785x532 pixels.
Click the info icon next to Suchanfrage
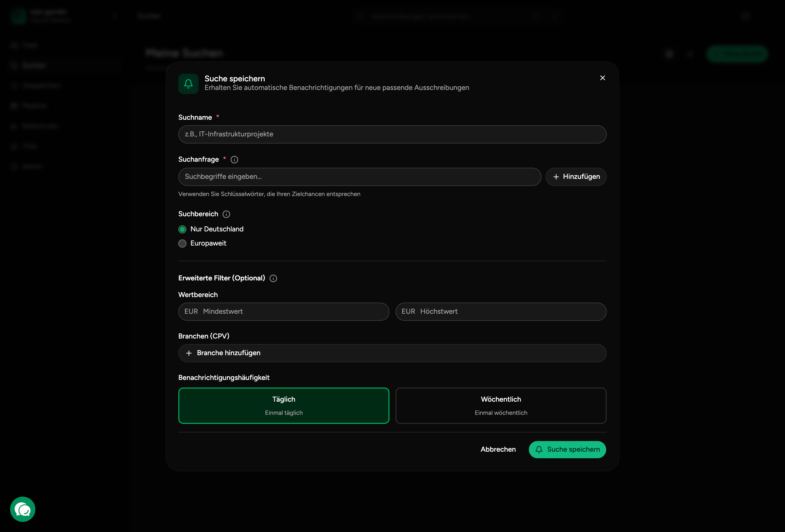coord(234,159)
